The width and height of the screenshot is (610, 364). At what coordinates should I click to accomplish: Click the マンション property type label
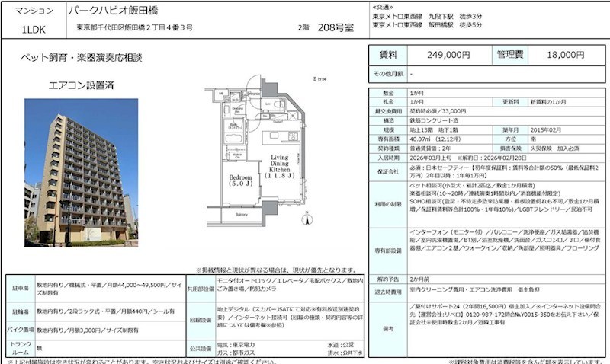tap(34, 11)
